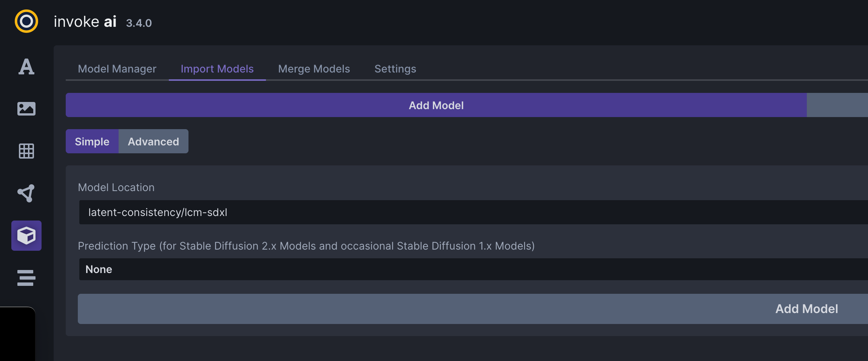Open the Model Manager tab
868x361 pixels.
tap(117, 69)
